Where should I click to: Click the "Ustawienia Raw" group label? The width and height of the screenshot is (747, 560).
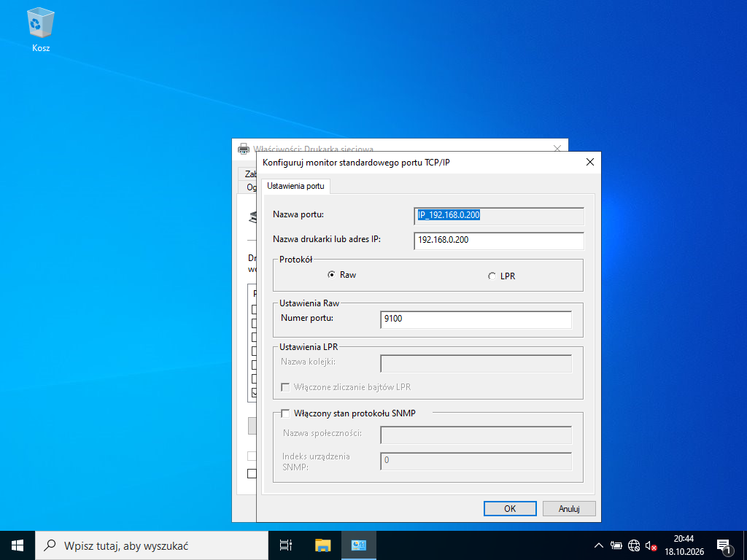(309, 303)
